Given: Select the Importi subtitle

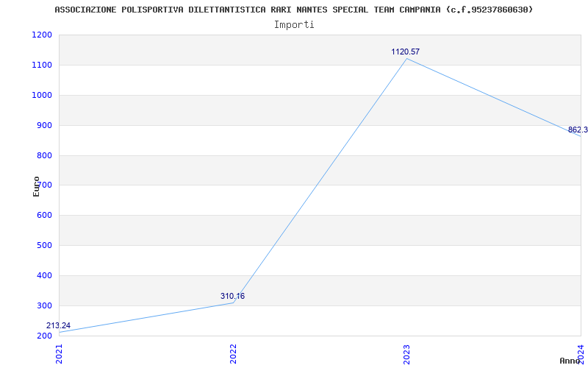Looking at the screenshot, I should click(294, 25).
